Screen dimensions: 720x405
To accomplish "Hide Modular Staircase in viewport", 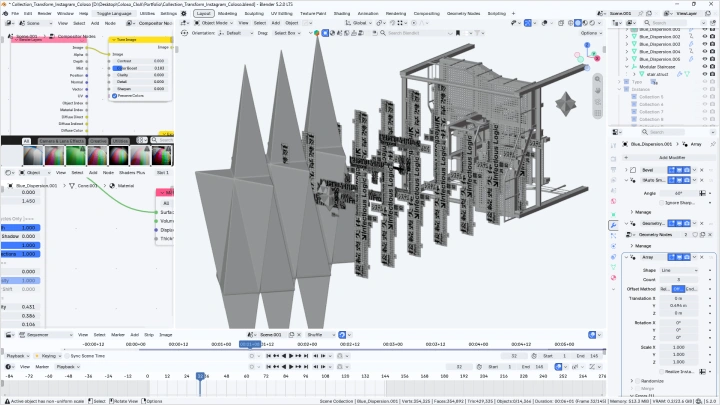I will tap(704, 67).
